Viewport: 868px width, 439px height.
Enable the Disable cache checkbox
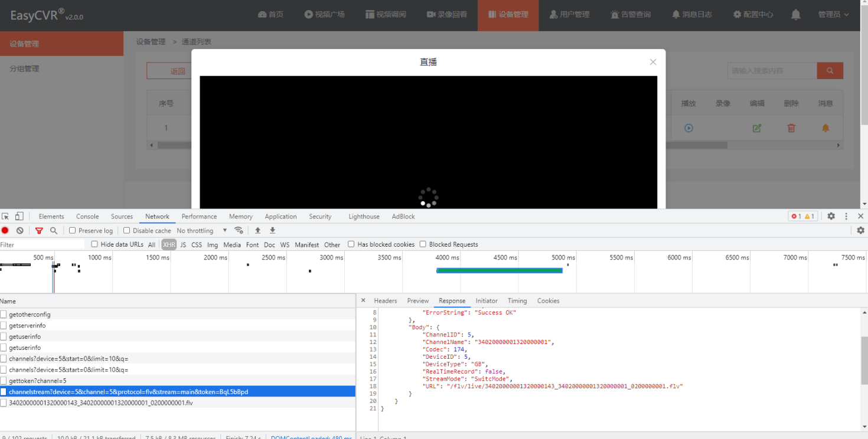click(126, 231)
